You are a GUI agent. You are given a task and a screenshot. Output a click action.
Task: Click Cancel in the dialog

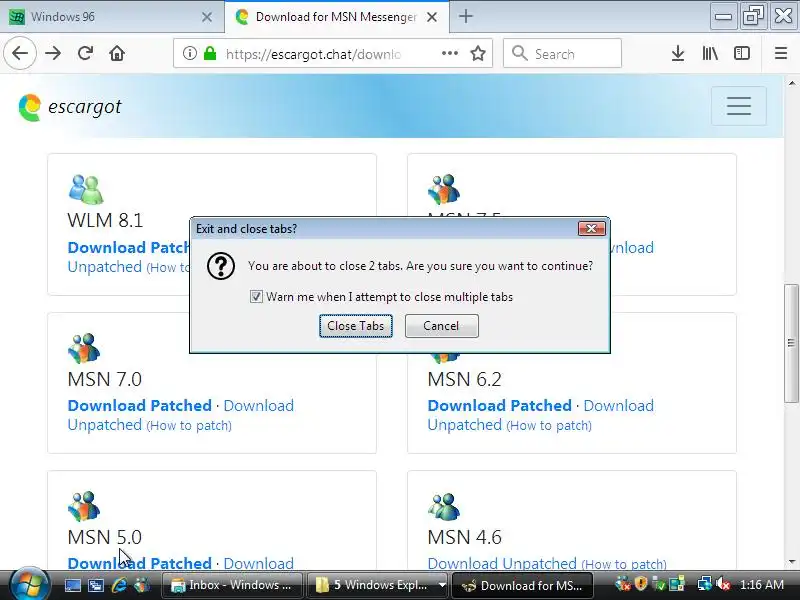[441, 326]
